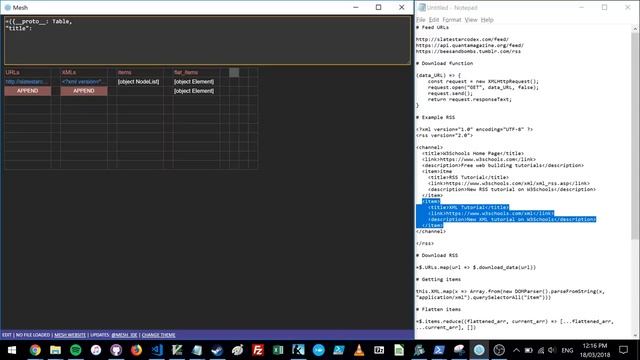Open the View menu in Notepad
This screenshot has width=640, height=360.
coord(471,20)
